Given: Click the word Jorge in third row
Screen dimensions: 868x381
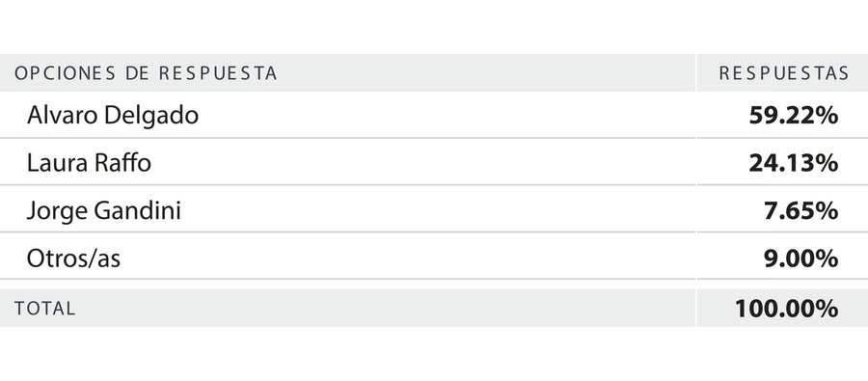Looking at the screenshot, I should coord(58,211).
